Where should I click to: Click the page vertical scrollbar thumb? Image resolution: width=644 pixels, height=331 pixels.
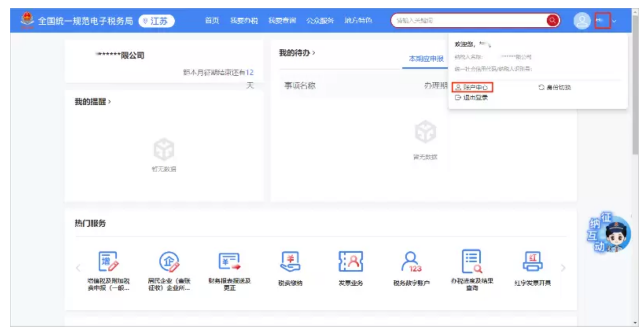(x=635, y=86)
